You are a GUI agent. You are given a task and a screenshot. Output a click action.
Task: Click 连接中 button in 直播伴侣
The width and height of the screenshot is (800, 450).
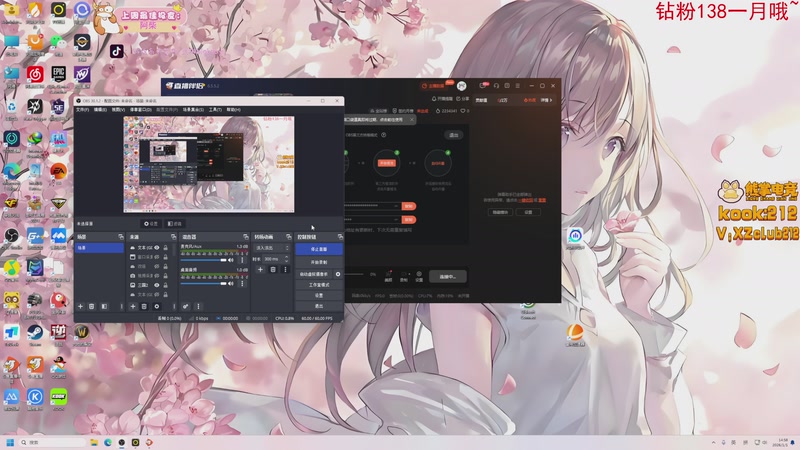447,277
